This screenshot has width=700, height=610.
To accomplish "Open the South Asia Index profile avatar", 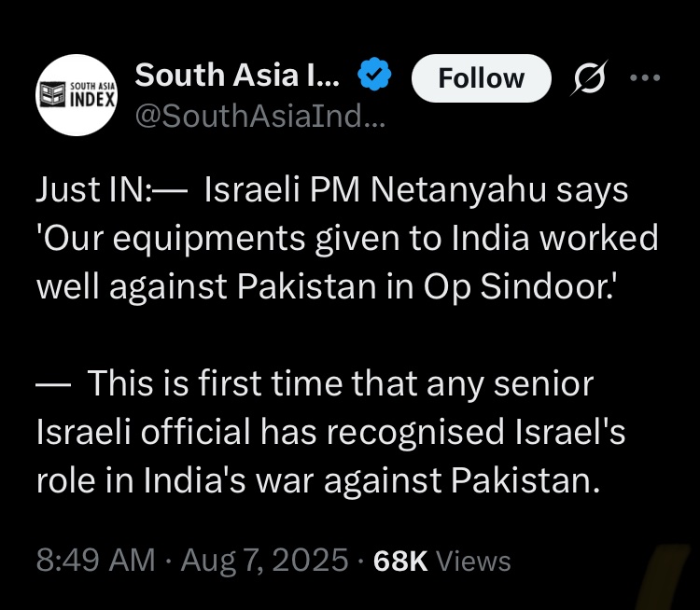I will (77, 96).
